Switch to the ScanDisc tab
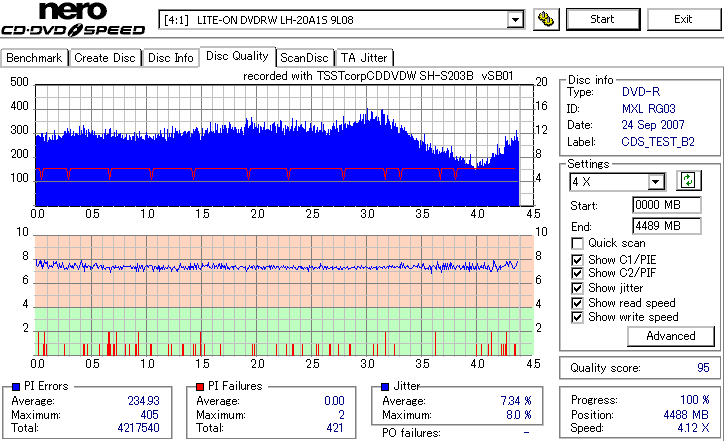 tap(305, 58)
